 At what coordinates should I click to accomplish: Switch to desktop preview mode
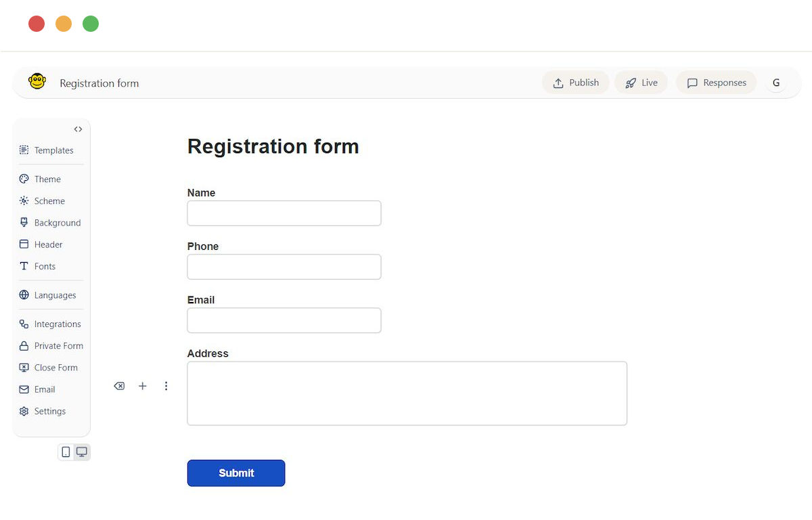point(82,452)
